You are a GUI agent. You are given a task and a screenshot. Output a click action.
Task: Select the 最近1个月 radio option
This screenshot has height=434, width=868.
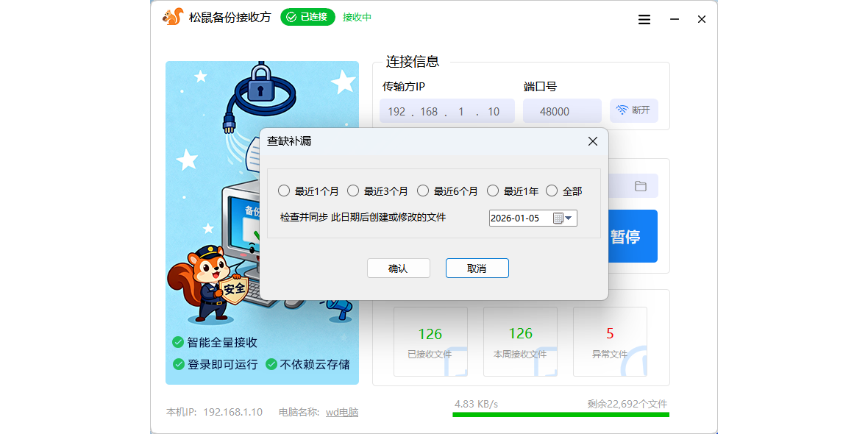click(x=284, y=191)
